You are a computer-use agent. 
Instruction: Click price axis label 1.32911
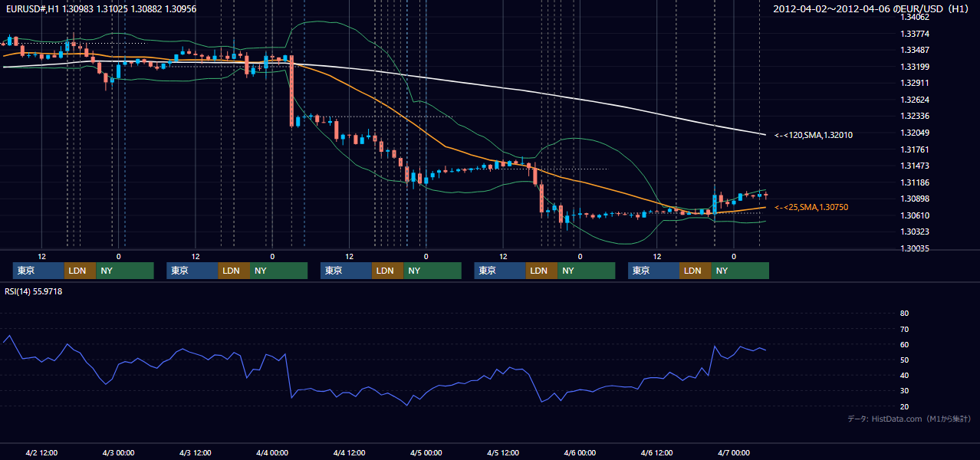pos(915,83)
